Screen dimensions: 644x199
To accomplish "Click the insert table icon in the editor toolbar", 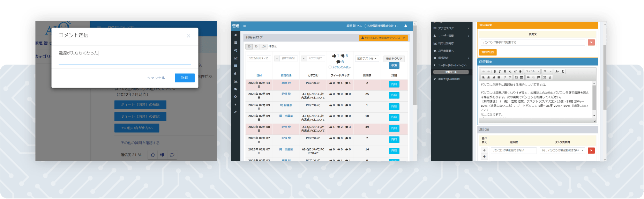I will coord(522,77).
